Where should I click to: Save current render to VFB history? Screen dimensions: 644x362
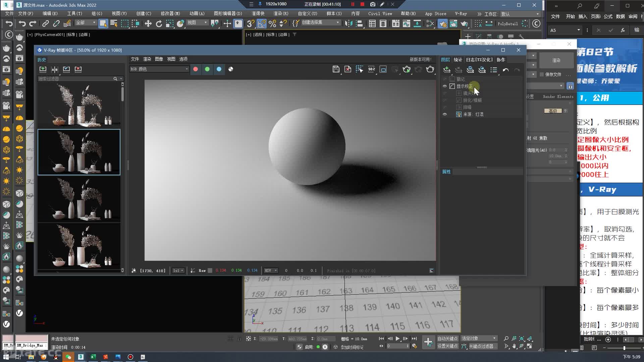pos(43,69)
